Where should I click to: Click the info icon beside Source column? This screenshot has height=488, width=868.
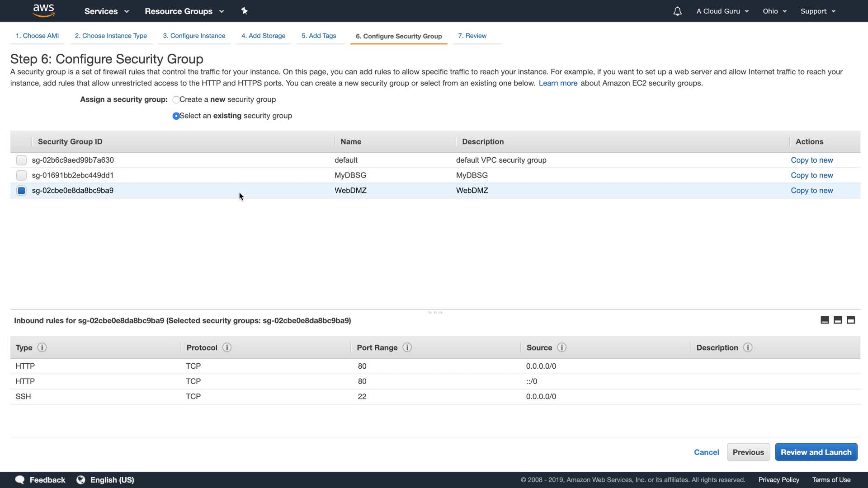click(561, 347)
